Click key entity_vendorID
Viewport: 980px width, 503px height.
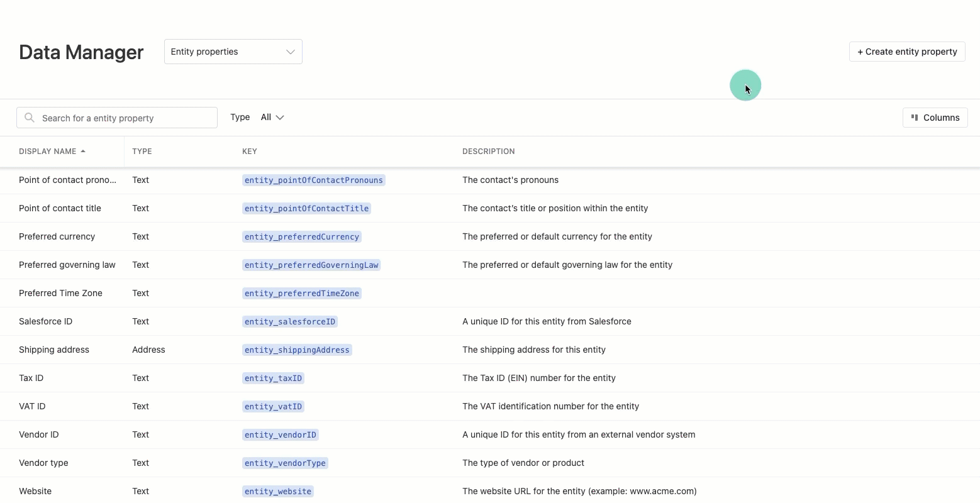click(281, 435)
